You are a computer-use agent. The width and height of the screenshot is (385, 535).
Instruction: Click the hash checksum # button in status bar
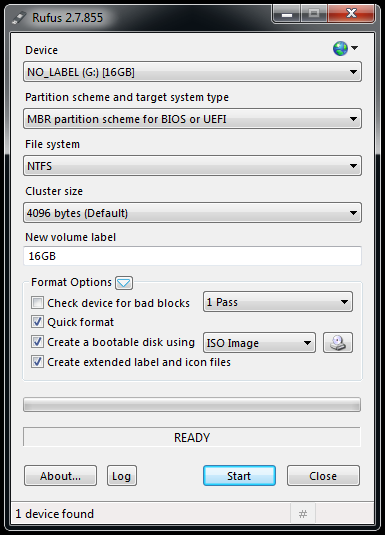303,514
